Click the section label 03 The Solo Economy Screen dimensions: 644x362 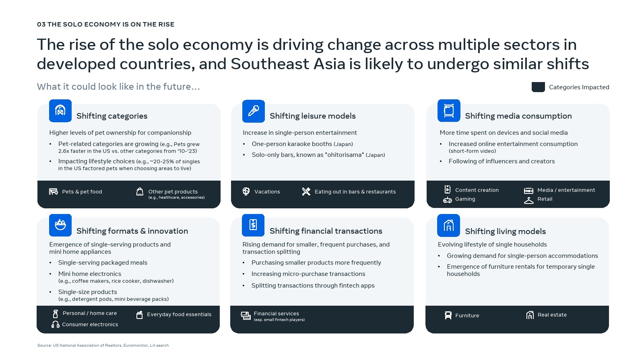point(105,25)
